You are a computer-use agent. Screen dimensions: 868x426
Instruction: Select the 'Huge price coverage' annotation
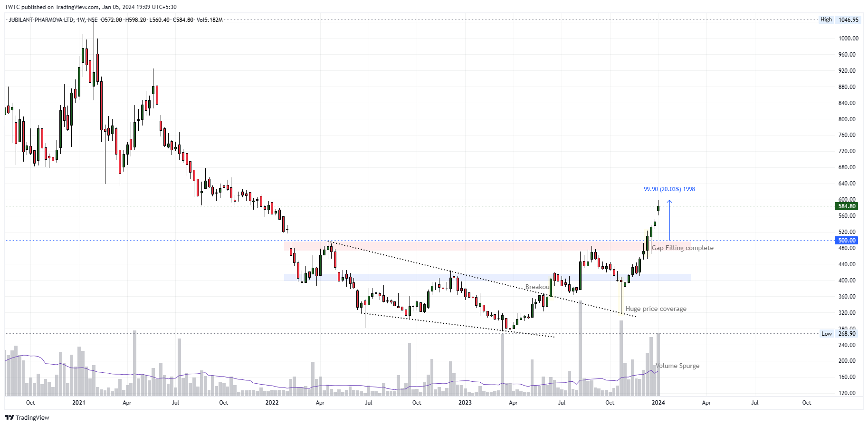(656, 309)
